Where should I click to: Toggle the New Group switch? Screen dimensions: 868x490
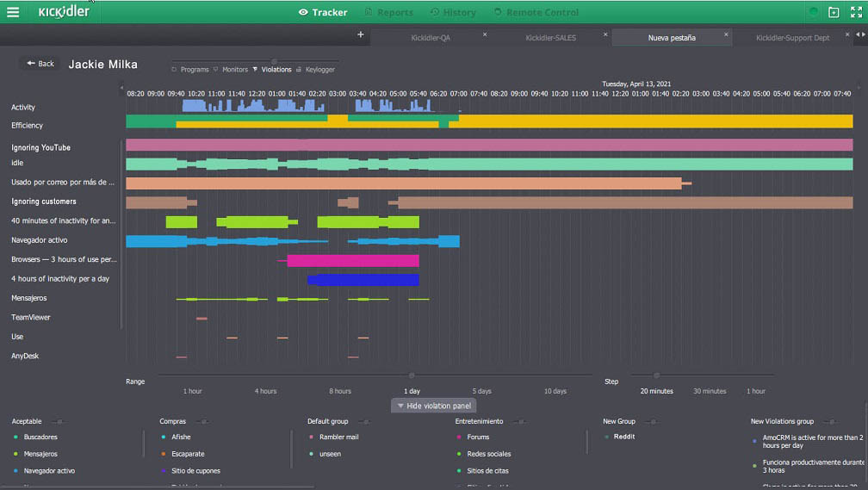pyautogui.click(x=652, y=422)
